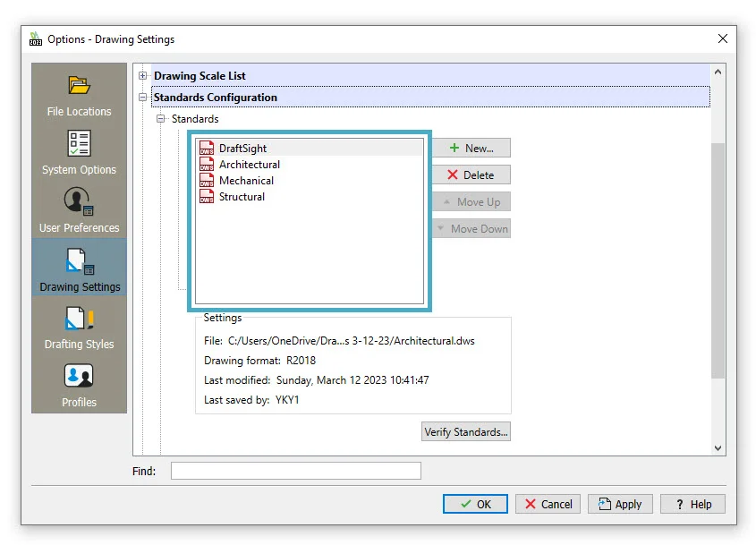Click inside the Find text field
This screenshot has height=545, width=756.
pos(295,471)
